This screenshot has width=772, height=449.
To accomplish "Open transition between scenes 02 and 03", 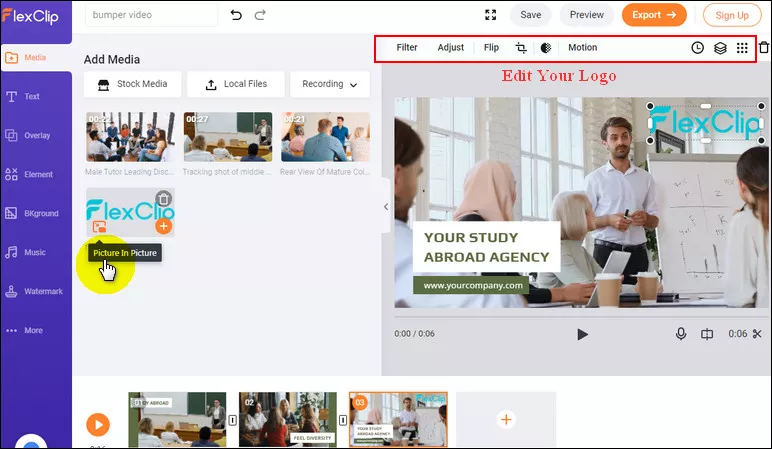I will [343, 420].
